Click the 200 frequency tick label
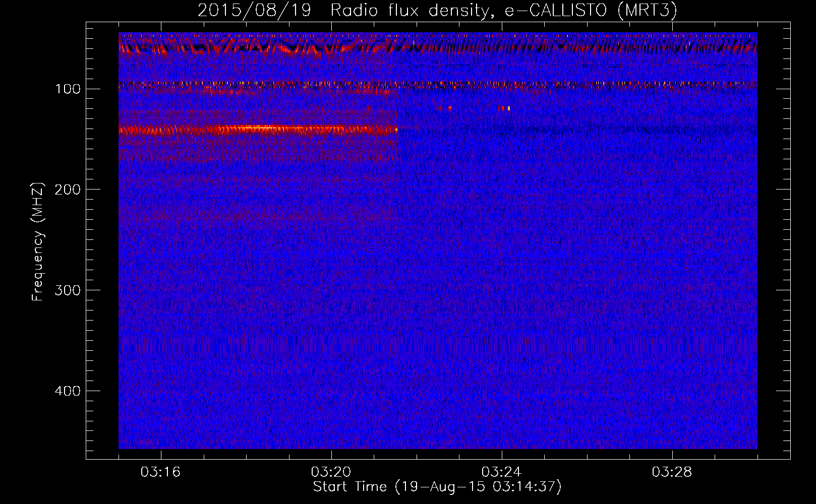The width and height of the screenshot is (816, 504). pos(68,190)
